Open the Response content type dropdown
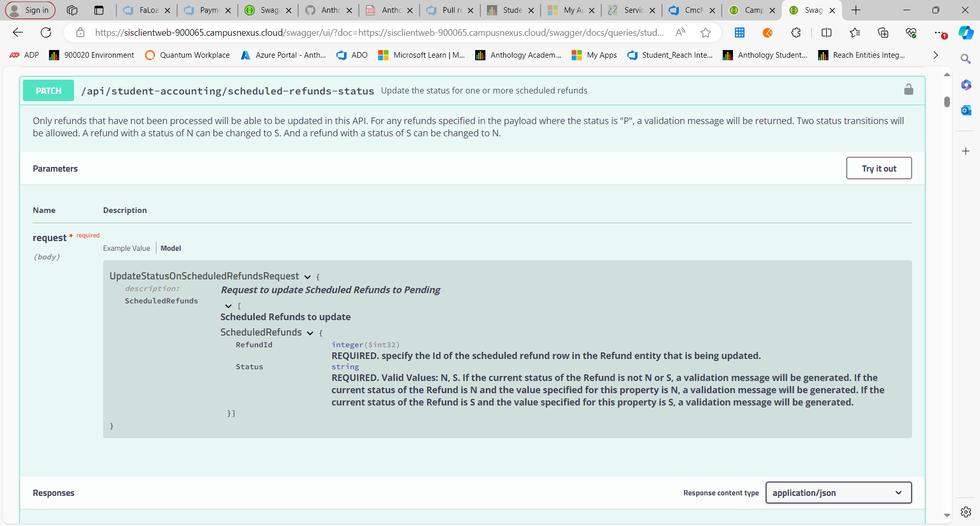This screenshot has height=526, width=980. pyautogui.click(x=839, y=493)
